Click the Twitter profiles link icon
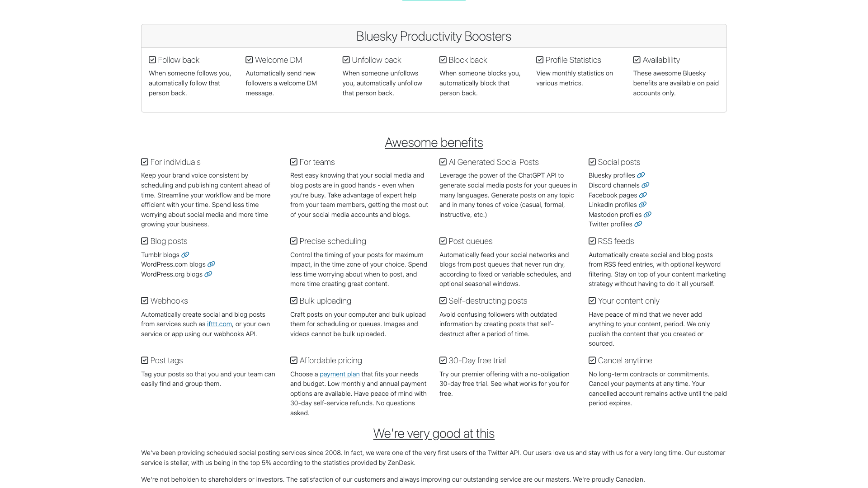Viewport: 868px width, 488px height. pos(639,224)
